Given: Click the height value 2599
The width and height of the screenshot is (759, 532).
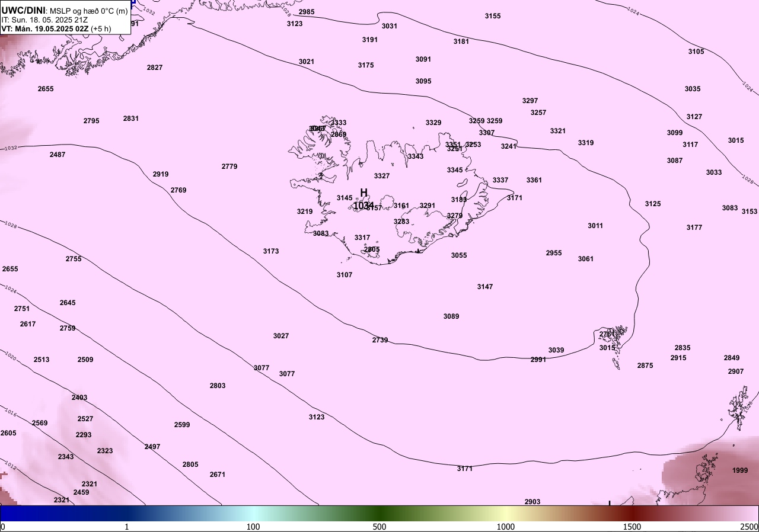Looking at the screenshot, I should (x=182, y=425).
